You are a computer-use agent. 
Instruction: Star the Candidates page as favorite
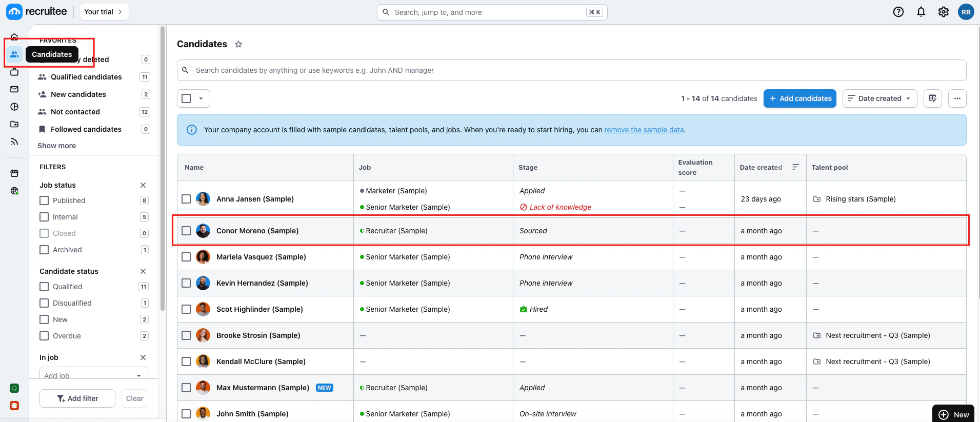(x=238, y=44)
